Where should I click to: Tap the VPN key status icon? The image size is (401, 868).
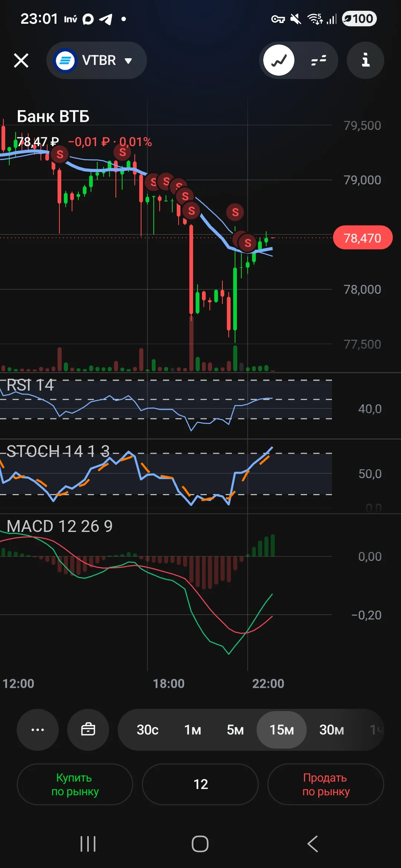[x=278, y=19]
